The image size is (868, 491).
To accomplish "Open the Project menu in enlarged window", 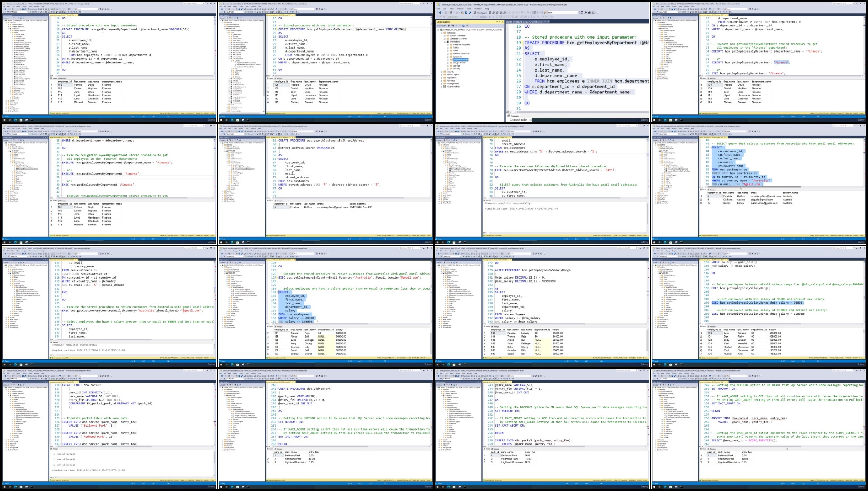I will click(460, 9).
